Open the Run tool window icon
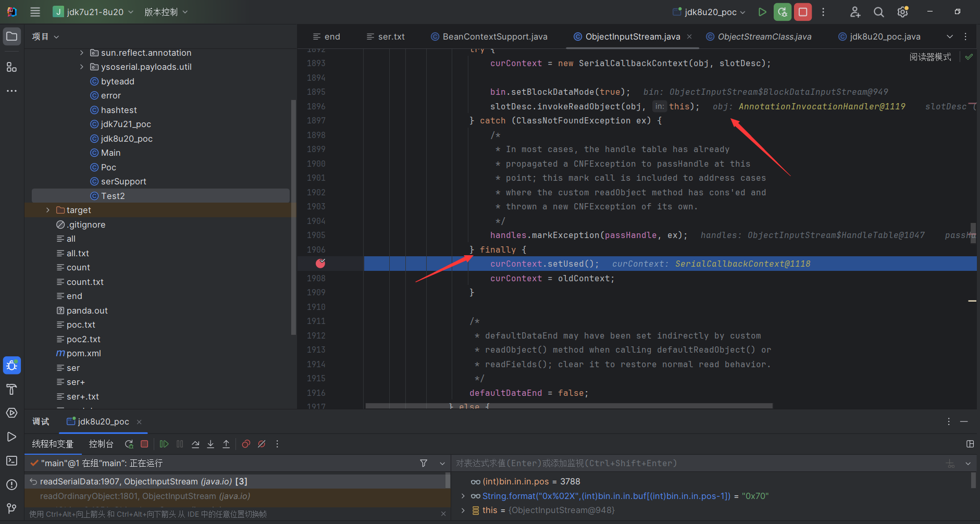This screenshot has height=524, width=980. tap(11, 436)
